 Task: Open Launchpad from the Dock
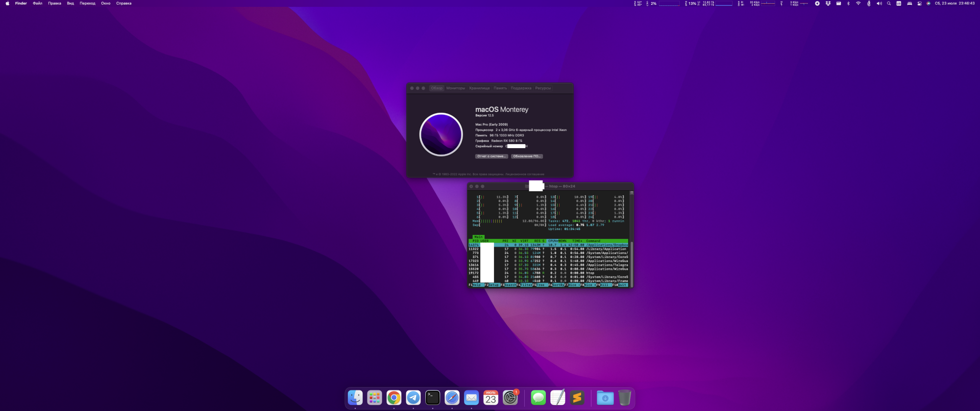coord(374,398)
